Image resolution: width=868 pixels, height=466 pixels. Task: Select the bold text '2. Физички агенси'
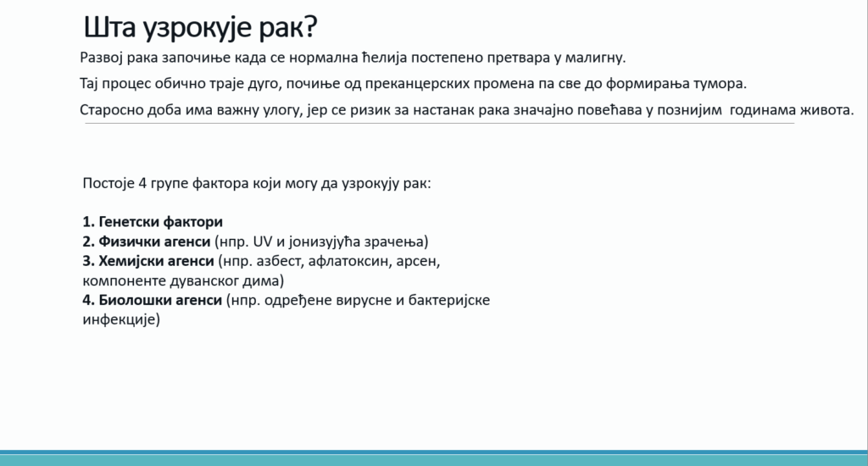click(147, 241)
